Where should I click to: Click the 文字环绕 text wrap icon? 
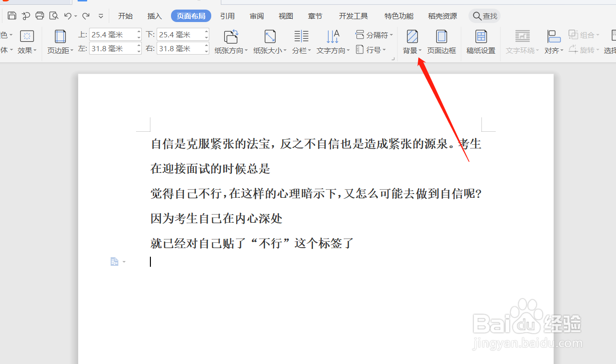522,36
